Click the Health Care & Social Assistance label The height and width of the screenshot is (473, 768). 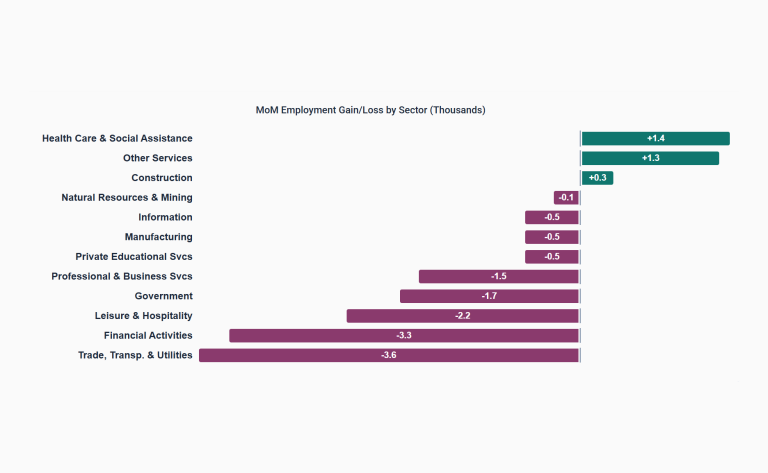tap(117, 139)
